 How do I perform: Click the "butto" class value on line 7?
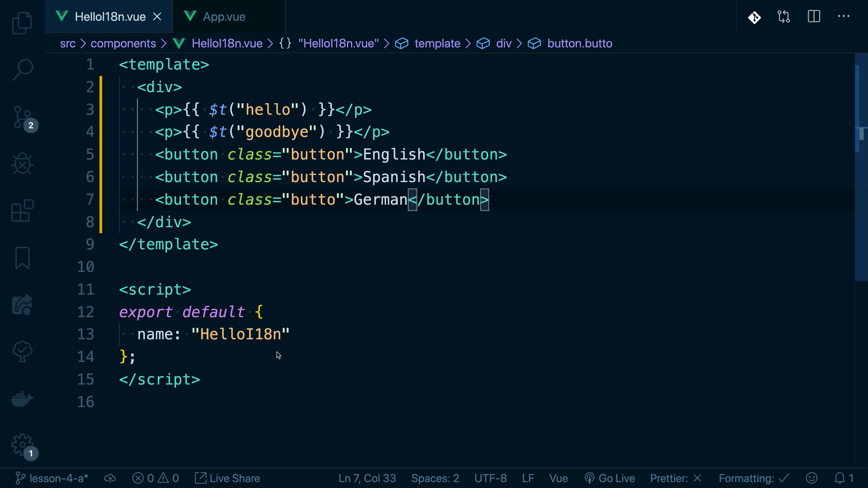click(x=313, y=199)
